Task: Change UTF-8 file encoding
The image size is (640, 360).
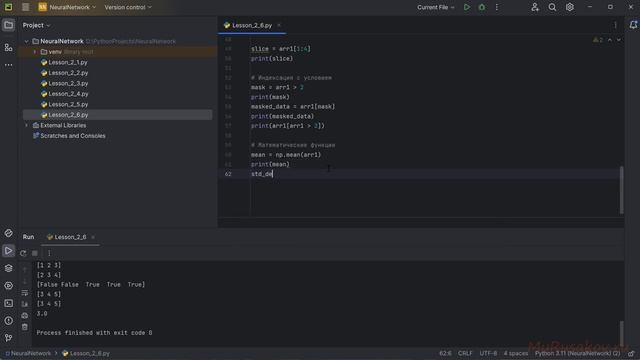Action: tap(488, 353)
